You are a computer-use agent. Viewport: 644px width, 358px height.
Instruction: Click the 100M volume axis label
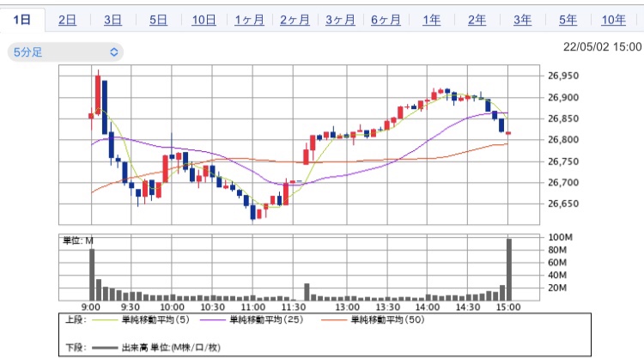point(560,237)
